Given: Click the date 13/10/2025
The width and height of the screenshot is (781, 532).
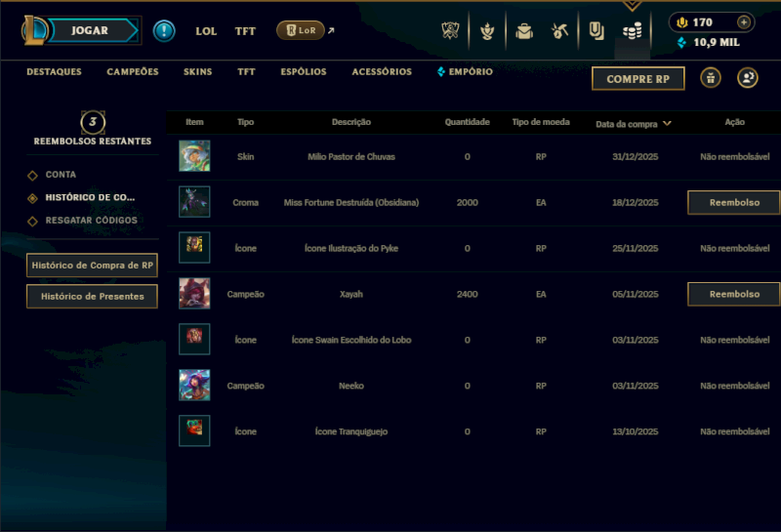Looking at the screenshot, I should [x=636, y=431].
